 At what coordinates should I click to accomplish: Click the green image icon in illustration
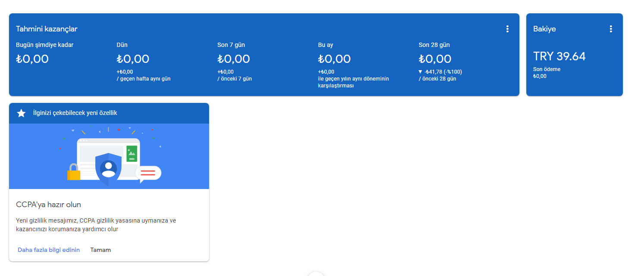point(132,154)
